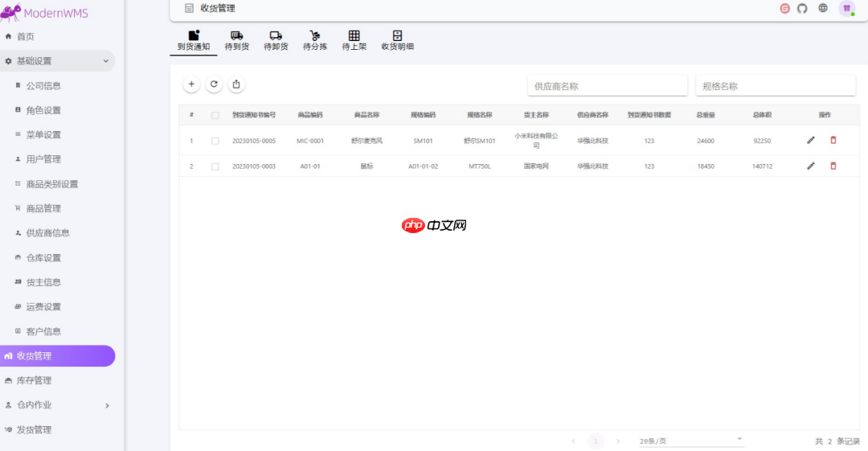The image size is (868, 451).
Task: Open the user avatar menu
Action: point(847,8)
